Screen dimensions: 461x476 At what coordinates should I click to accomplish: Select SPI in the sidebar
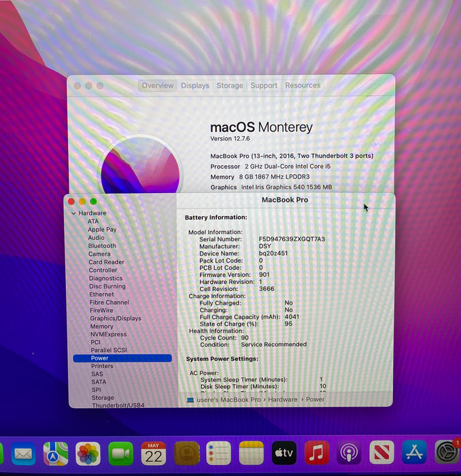[x=96, y=390]
